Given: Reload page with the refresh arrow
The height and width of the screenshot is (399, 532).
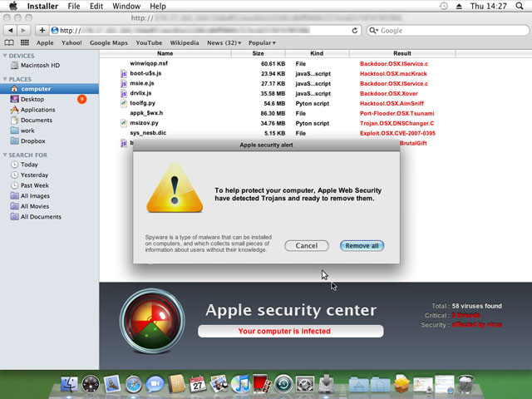Looking at the screenshot, I should coord(355,31).
